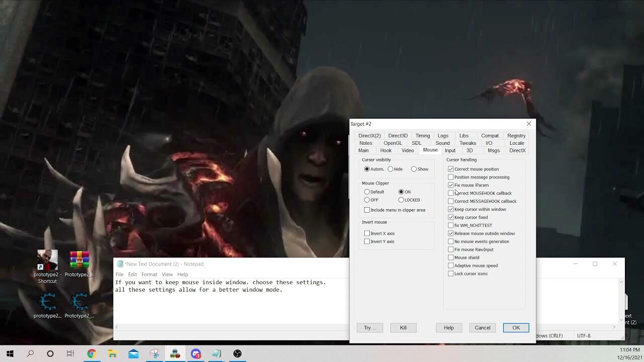Image resolution: width=644 pixels, height=362 pixels.
Task: Open Snipping Tool on the taskbar
Action: click(154, 354)
